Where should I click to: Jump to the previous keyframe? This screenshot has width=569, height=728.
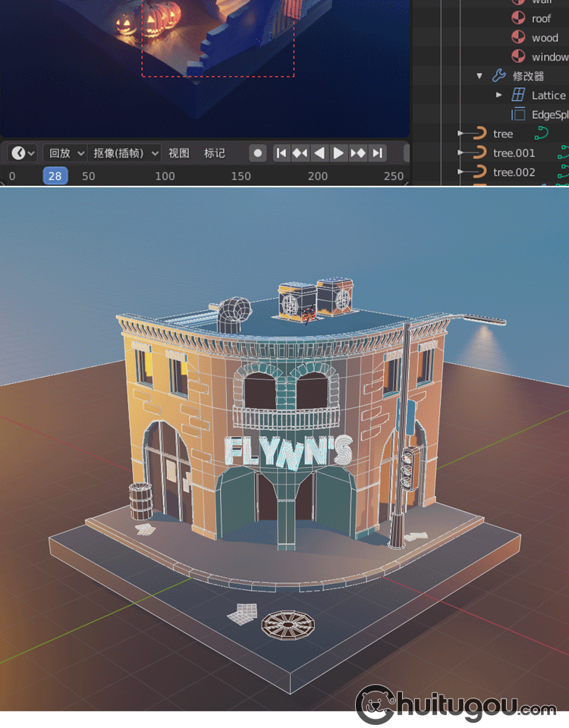click(300, 153)
